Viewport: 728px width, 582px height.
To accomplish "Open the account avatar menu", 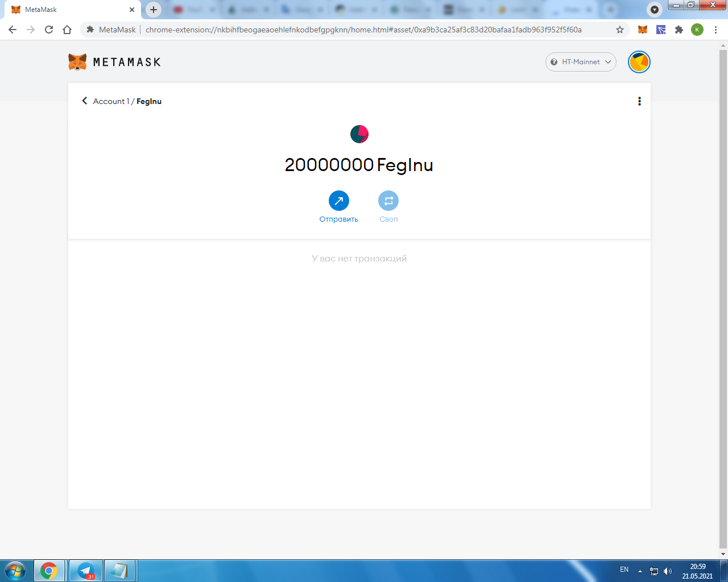I will click(x=639, y=62).
